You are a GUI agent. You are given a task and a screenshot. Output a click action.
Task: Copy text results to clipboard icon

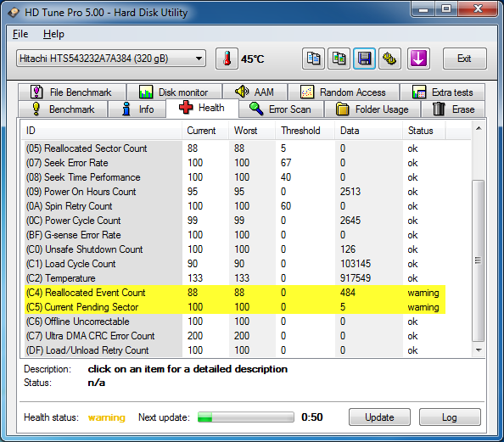313,59
